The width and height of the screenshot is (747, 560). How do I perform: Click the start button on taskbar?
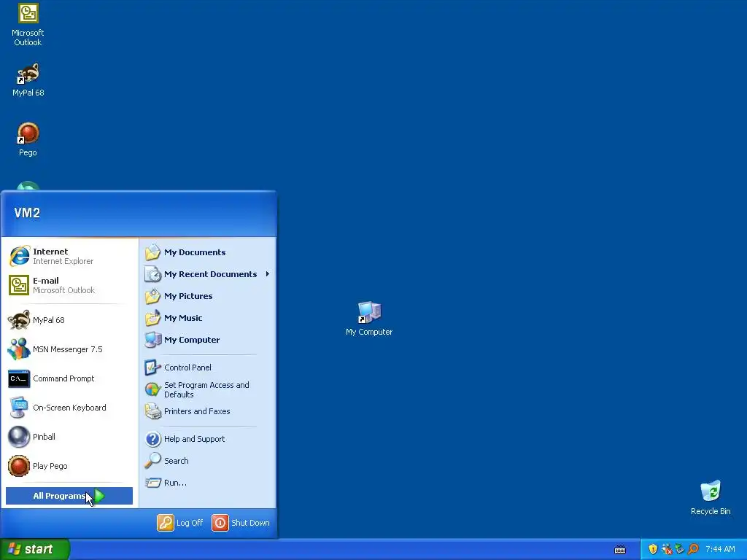34,549
